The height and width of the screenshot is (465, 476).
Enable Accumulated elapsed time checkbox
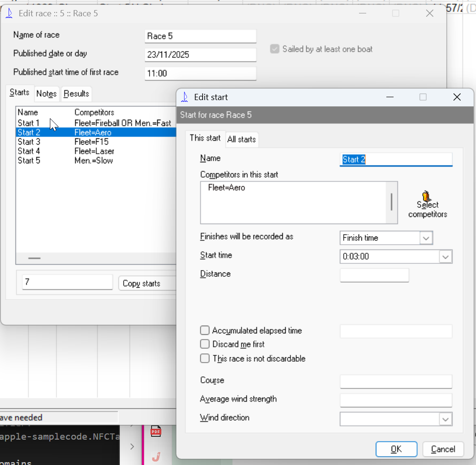(x=205, y=330)
